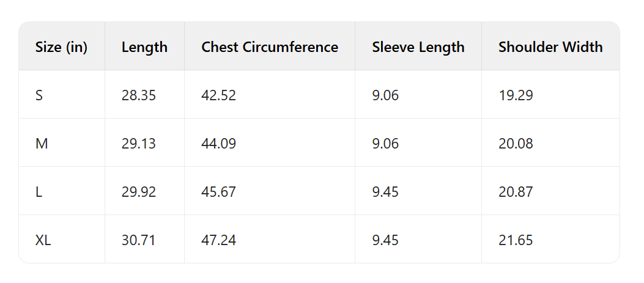Click the Length column header

(x=144, y=47)
